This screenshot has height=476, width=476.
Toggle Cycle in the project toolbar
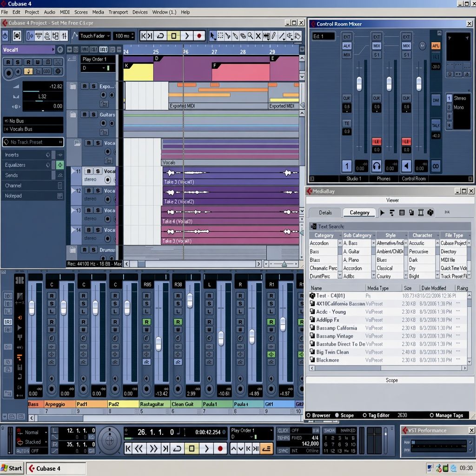pos(160,36)
